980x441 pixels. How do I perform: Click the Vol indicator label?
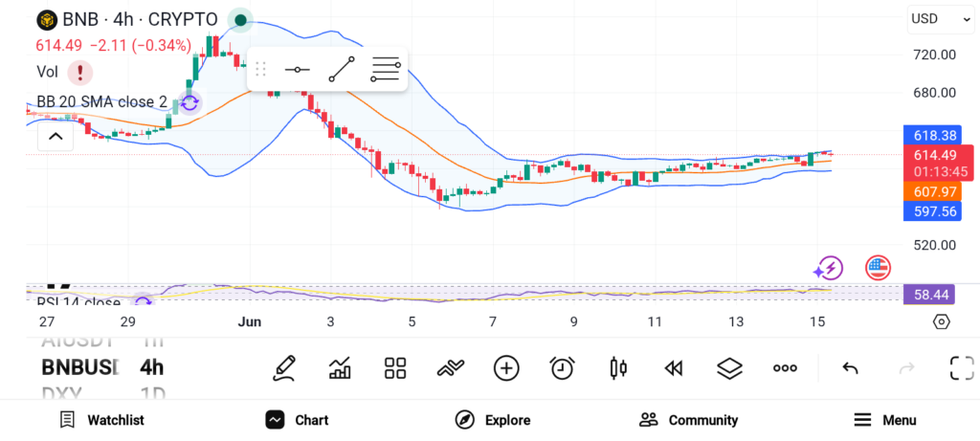48,73
